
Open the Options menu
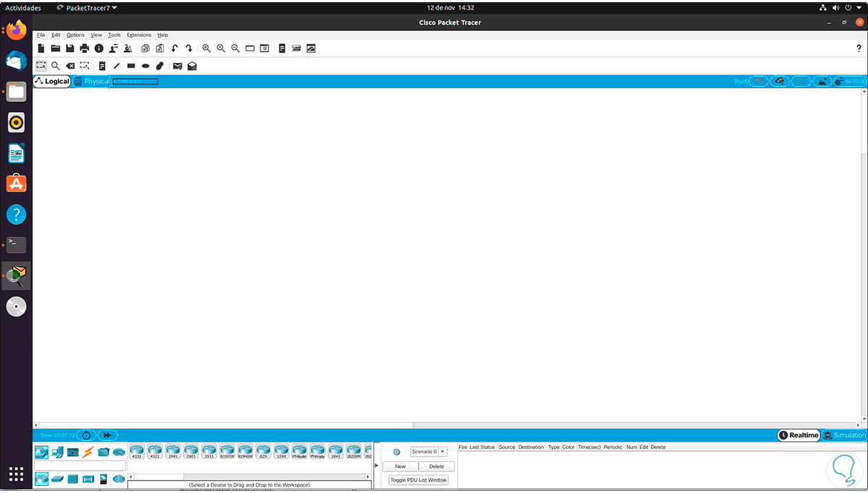[75, 35]
